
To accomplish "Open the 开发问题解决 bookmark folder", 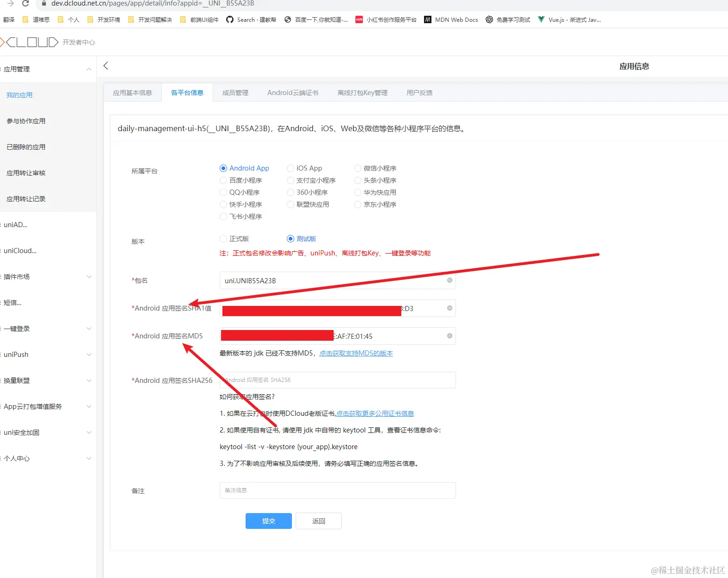I will click(x=150, y=19).
